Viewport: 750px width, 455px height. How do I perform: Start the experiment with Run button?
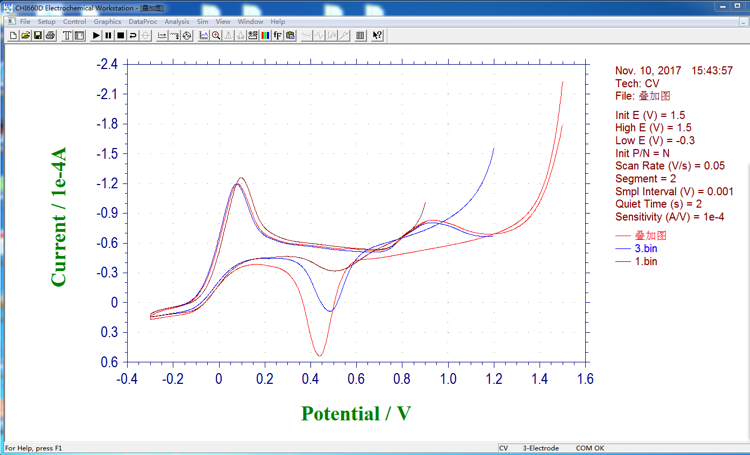pyautogui.click(x=96, y=35)
